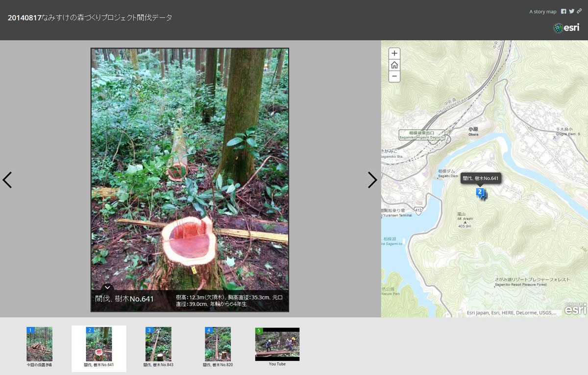
Task: Open the Esri logo in header
Action: coord(566,28)
